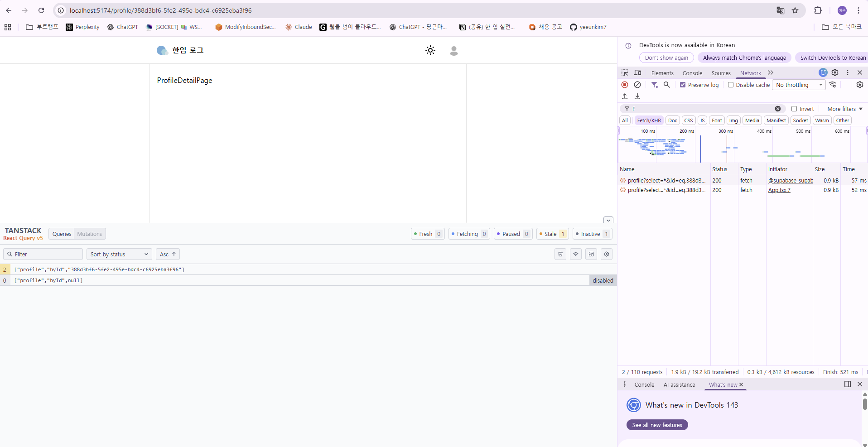The height and width of the screenshot is (447, 868).
Task: Clear the TanStack query cache trash icon
Action: click(x=560, y=254)
